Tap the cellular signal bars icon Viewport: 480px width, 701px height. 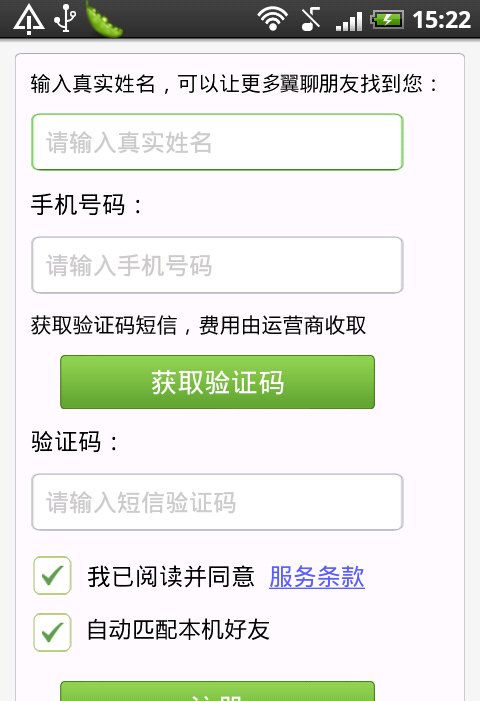[349, 21]
